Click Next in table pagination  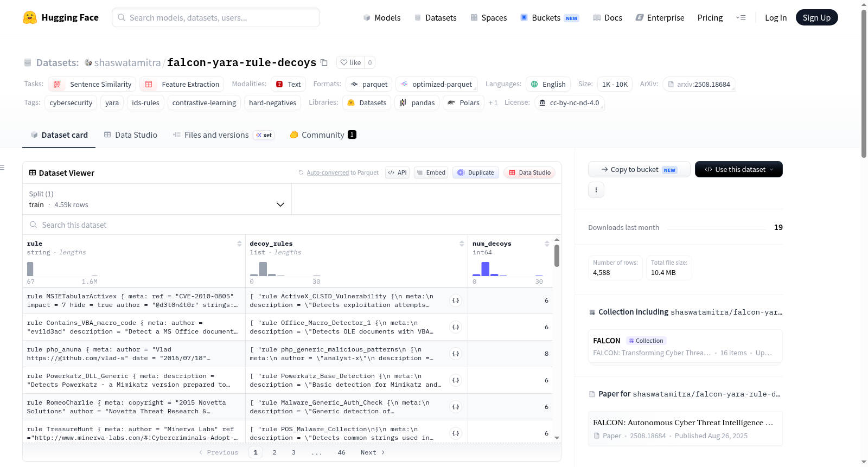[x=373, y=452]
